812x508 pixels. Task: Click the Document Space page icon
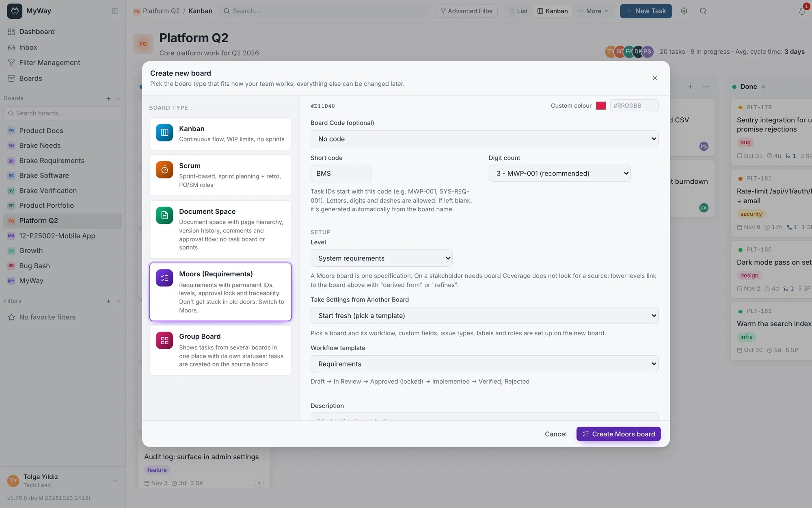point(164,215)
